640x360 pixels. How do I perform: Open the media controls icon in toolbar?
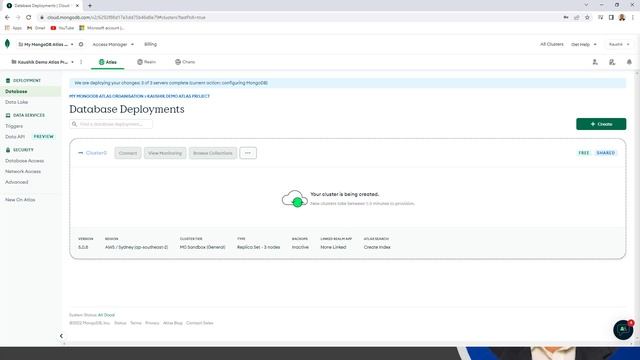(600, 17)
